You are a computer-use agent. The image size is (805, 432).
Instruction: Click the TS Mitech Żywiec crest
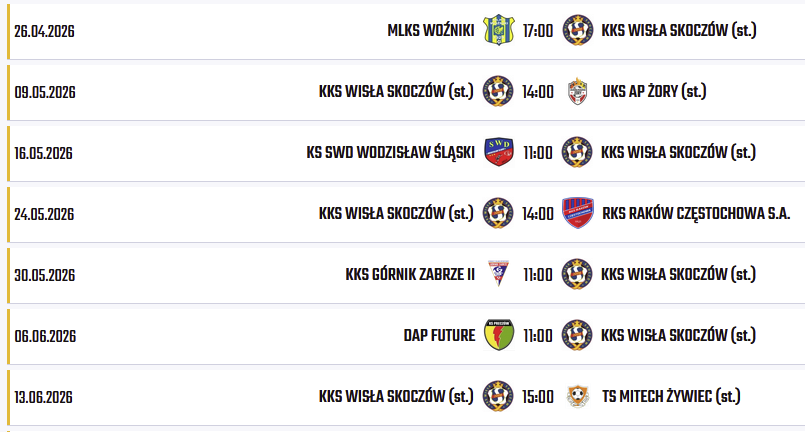point(578,397)
